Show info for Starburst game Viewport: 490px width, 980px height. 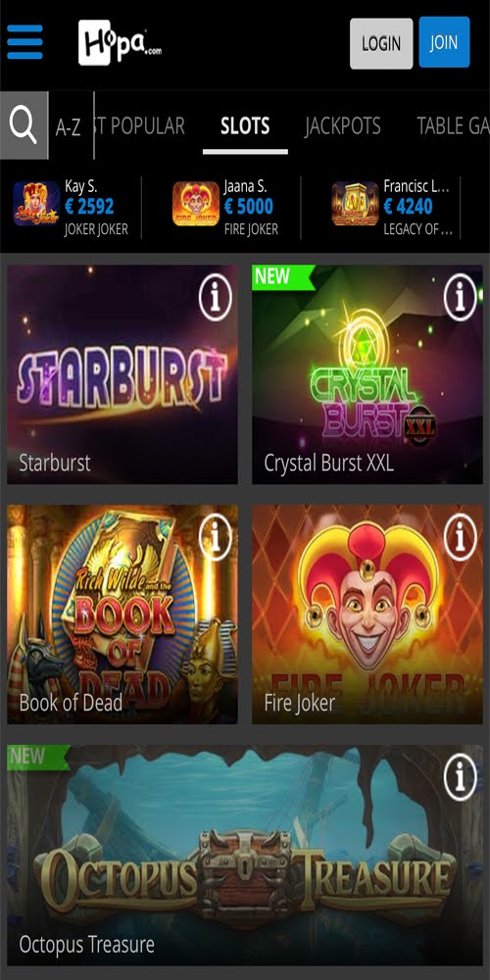tap(215, 298)
